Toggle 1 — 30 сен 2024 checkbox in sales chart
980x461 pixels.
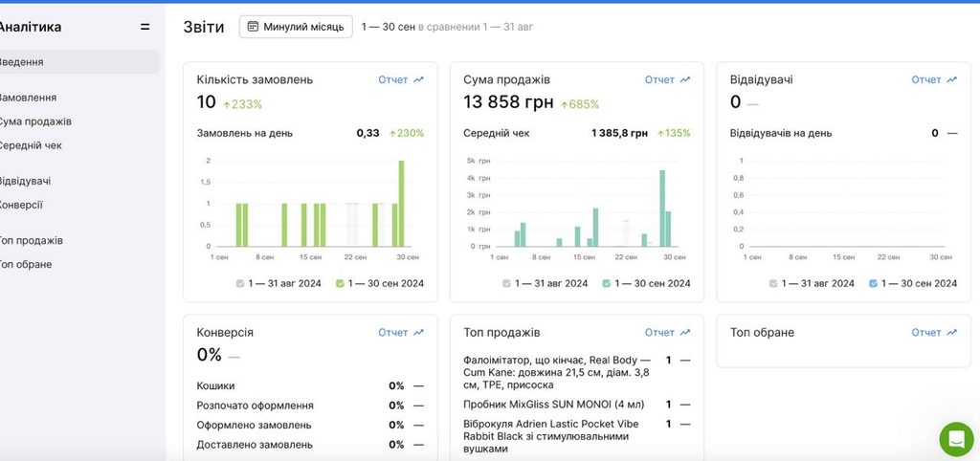pos(606,283)
